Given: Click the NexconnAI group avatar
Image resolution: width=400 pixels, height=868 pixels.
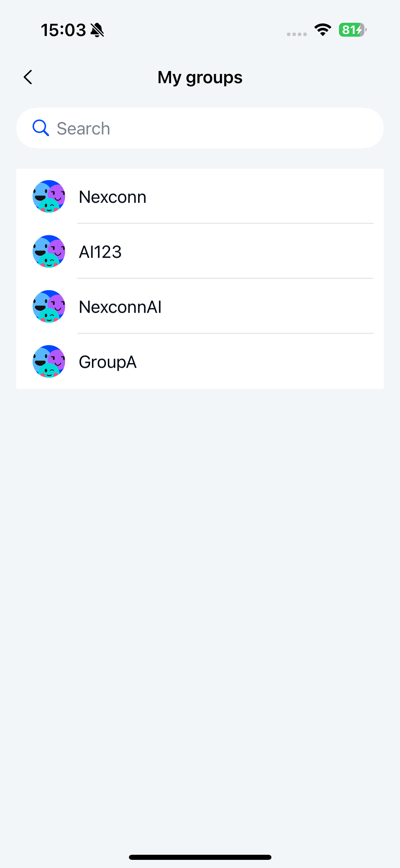Looking at the screenshot, I should point(49,306).
